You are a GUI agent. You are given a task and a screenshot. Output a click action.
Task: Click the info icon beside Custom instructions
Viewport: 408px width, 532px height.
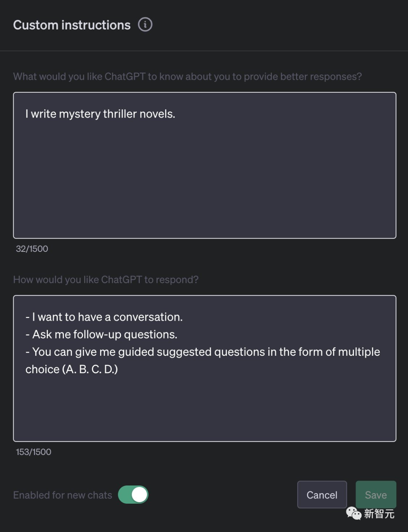point(145,25)
